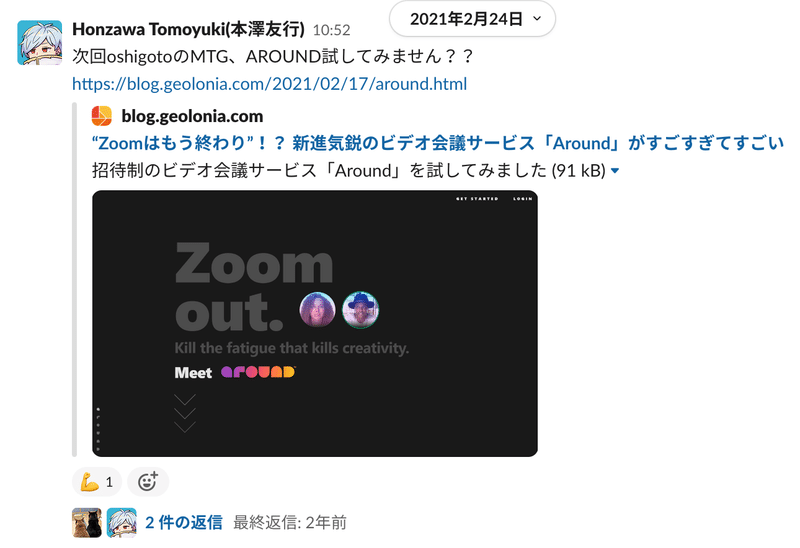Click the down chevrons in preview image

click(x=185, y=413)
